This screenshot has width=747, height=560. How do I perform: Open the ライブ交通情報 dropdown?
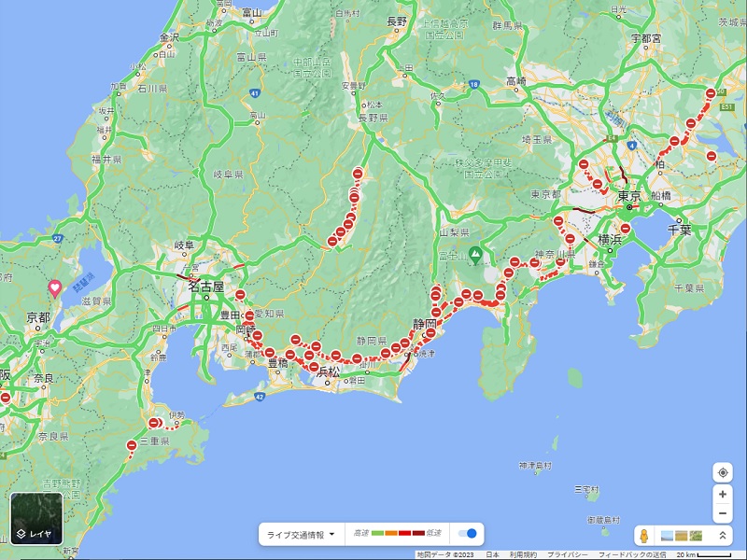301,535
